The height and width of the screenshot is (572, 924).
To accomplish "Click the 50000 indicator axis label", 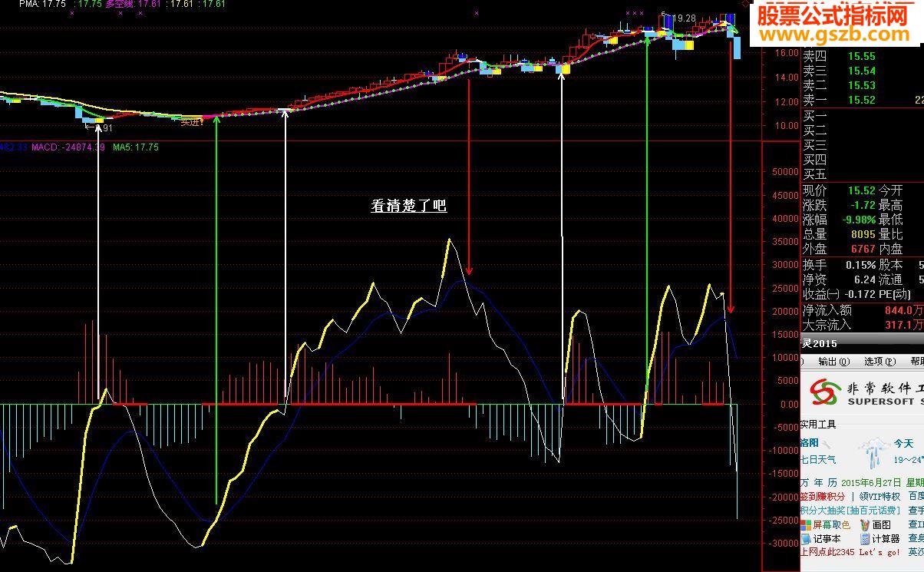I will [784, 172].
